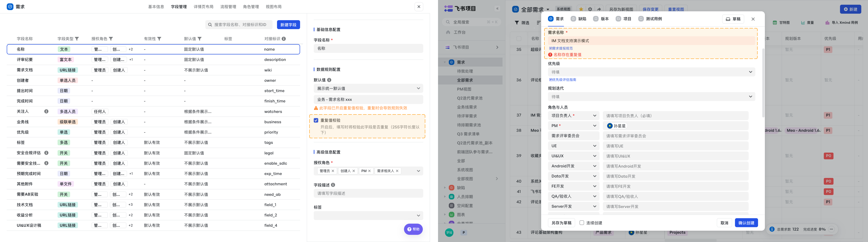Screen dimensions: 868x242
Task: Click the share arrow icon in toolbar
Action: pos(599,9)
